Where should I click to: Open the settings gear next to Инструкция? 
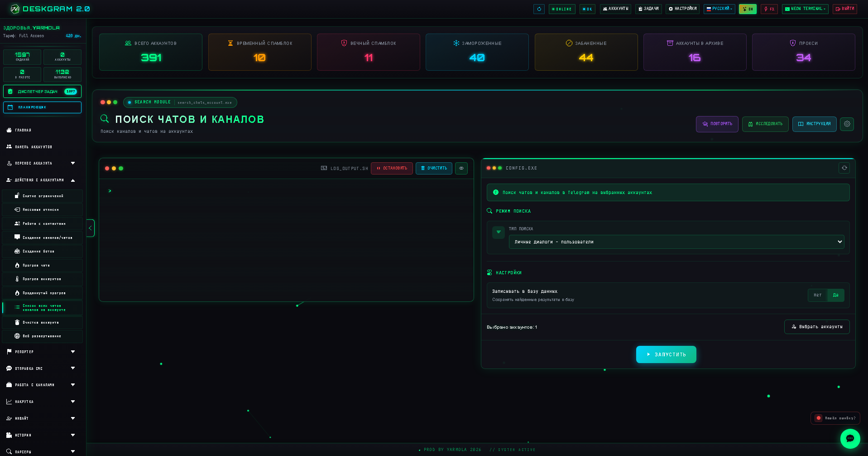847,124
